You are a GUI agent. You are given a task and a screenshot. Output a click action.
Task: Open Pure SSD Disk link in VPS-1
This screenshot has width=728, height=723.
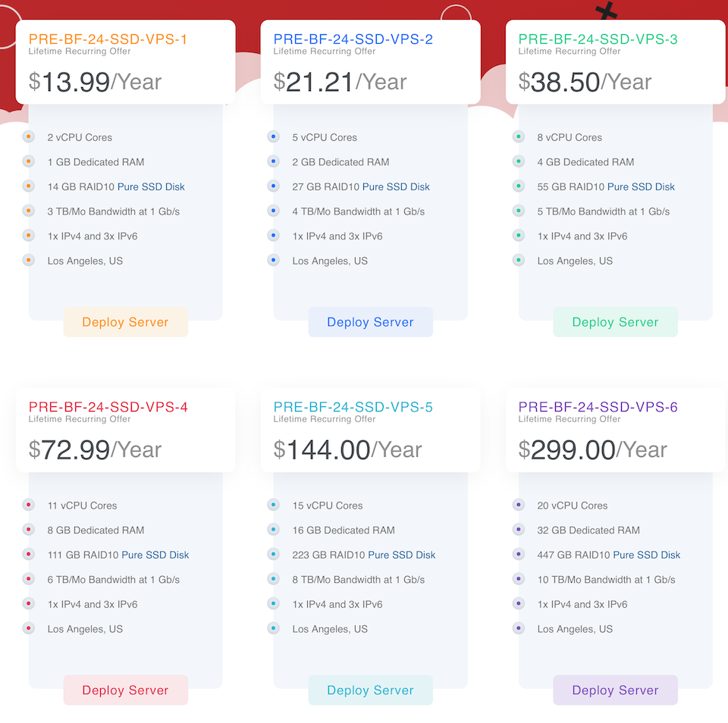tap(151, 186)
